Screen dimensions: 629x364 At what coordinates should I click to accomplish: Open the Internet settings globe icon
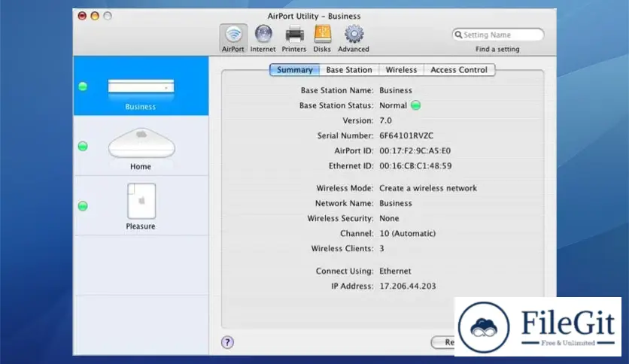click(x=263, y=38)
